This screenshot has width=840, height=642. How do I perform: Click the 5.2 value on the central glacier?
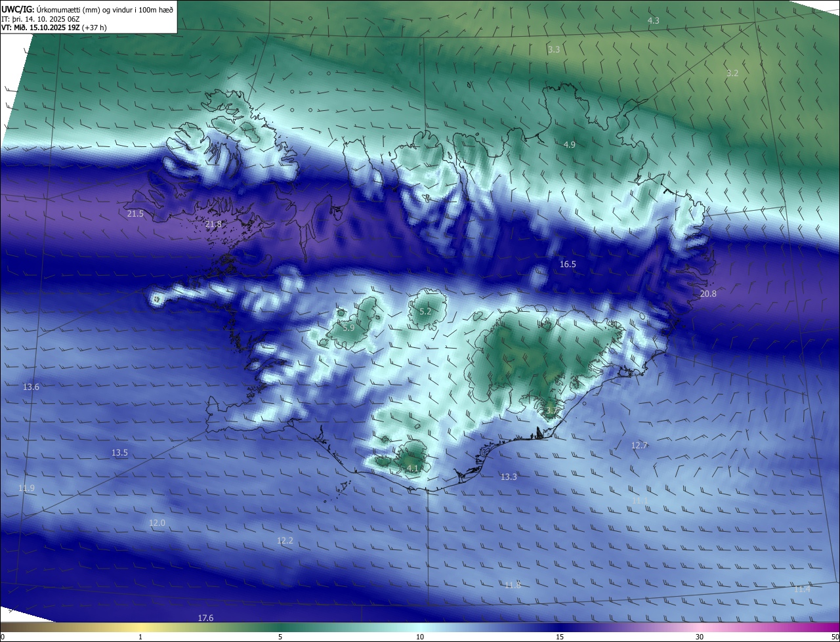(x=425, y=311)
